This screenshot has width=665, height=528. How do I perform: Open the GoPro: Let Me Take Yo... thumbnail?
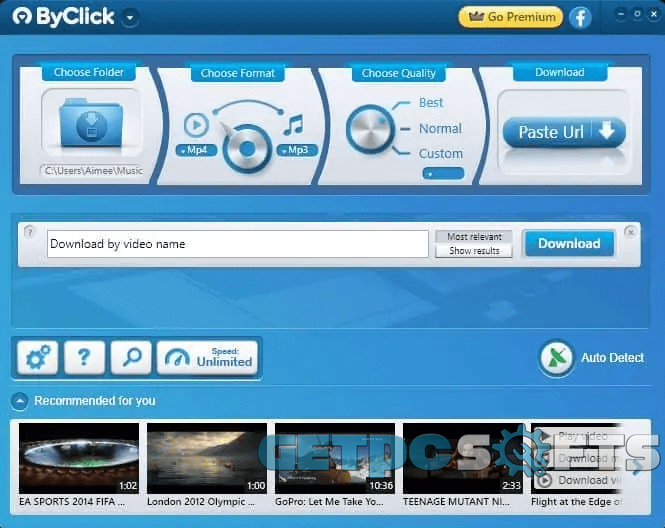tap(335, 458)
